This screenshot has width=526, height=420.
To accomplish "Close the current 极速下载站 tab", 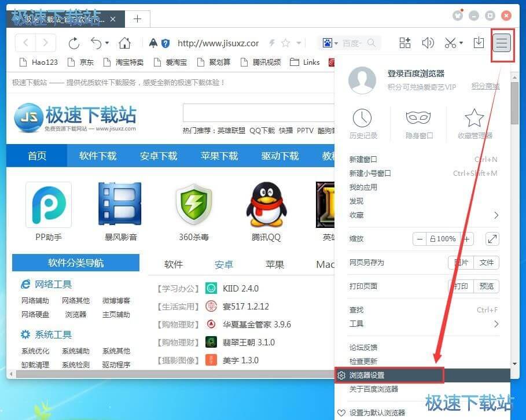I will pyautogui.click(x=113, y=19).
